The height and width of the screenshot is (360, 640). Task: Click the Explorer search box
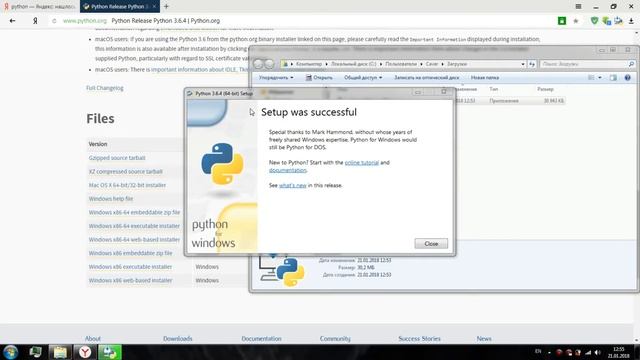pyautogui.click(x=587, y=64)
